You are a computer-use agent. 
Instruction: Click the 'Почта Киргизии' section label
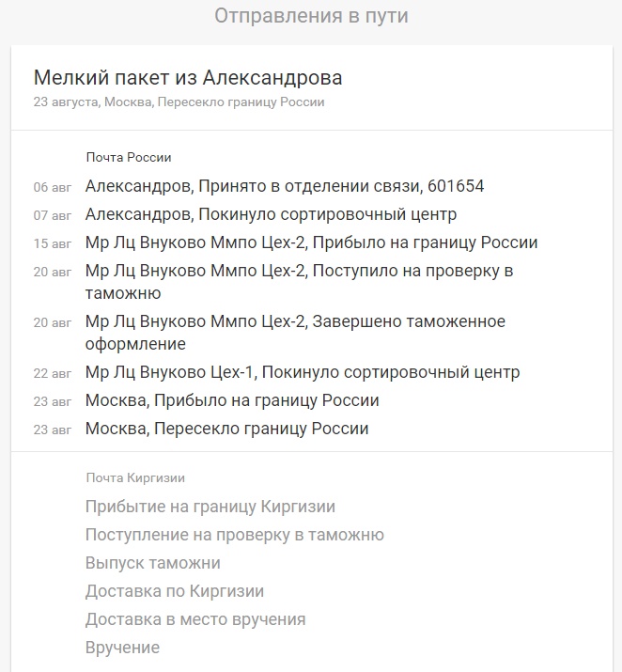click(x=135, y=477)
